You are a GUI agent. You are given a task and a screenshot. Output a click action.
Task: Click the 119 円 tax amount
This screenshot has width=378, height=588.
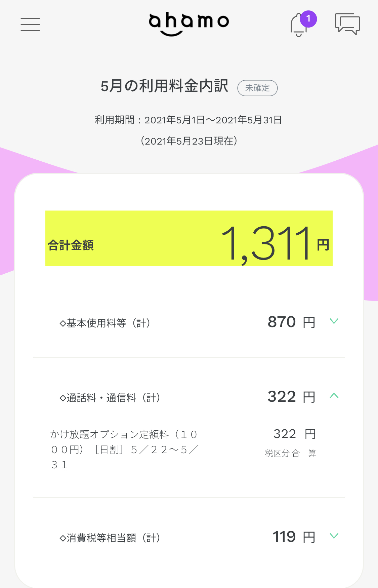coord(294,537)
